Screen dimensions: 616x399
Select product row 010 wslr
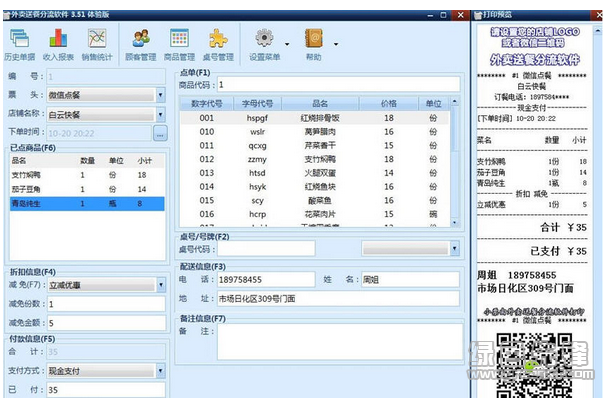[314, 132]
